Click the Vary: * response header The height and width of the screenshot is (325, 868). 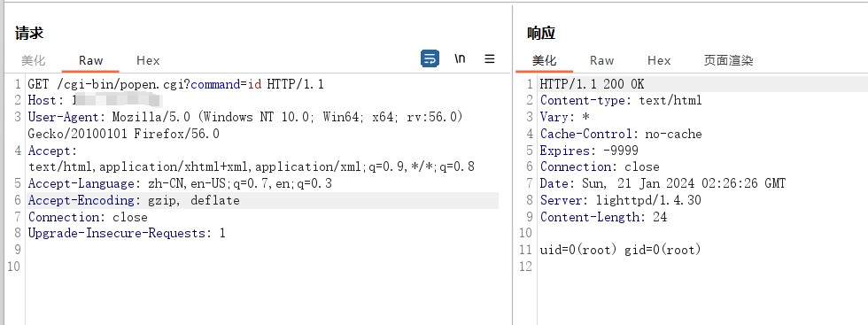coord(565,118)
